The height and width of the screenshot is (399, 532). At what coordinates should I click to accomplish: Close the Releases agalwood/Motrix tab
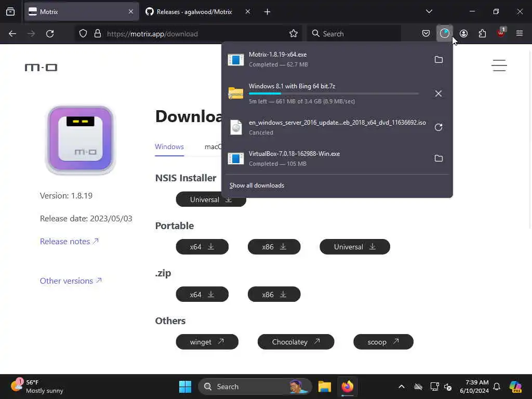[248, 12]
